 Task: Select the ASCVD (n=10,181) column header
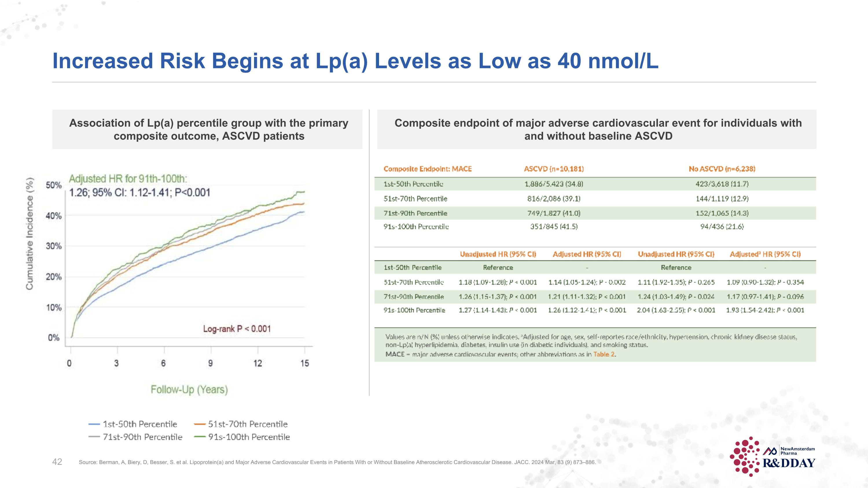[x=553, y=169]
